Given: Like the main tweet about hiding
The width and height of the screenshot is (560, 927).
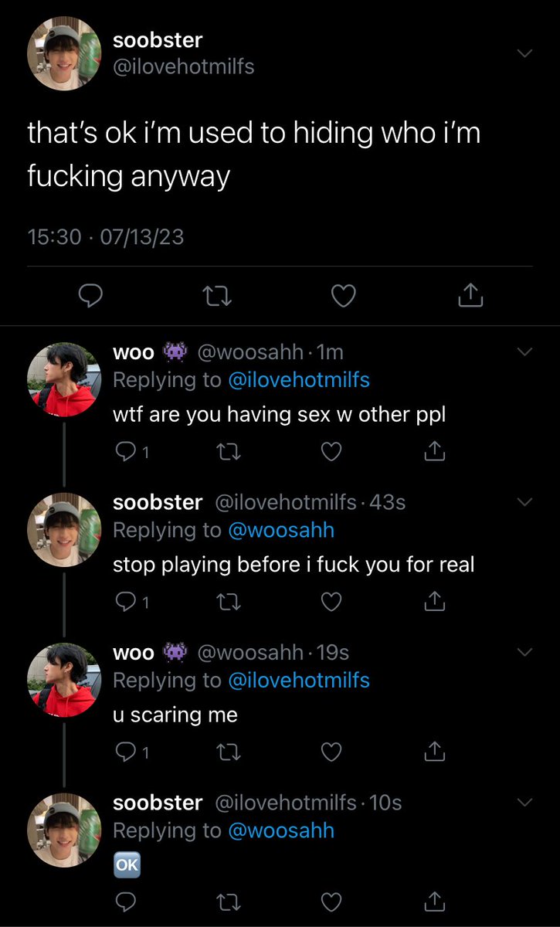Looking at the screenshot, I should (344, 295).
